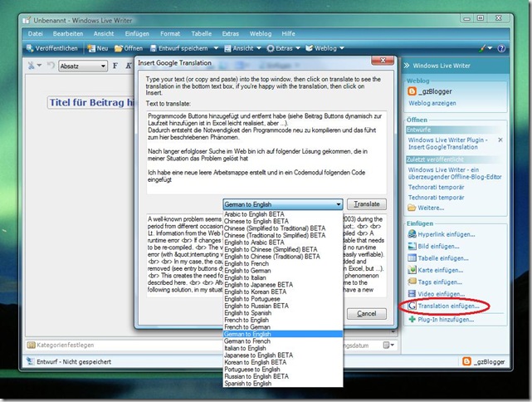Click the Veröffentlichen toolbar button
532x402 pixels.
point(52,48)
